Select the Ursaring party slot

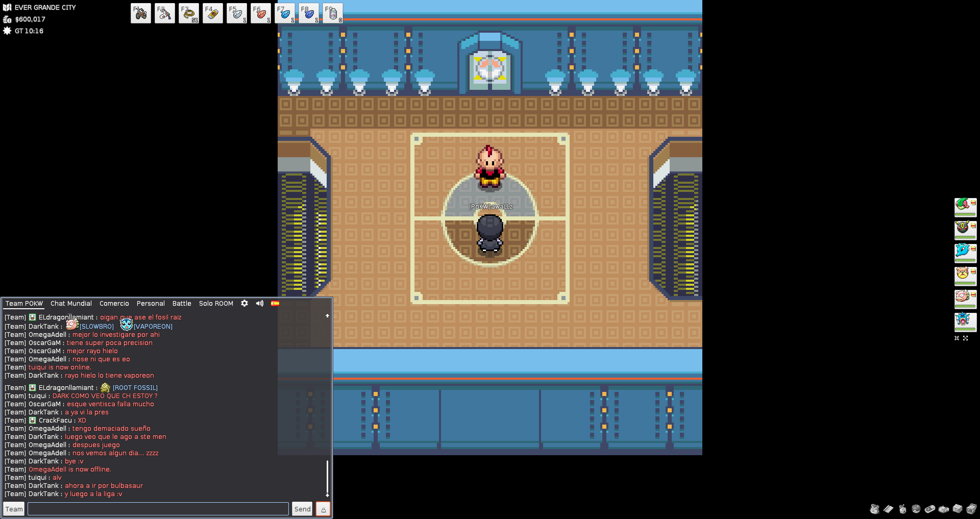965,276
